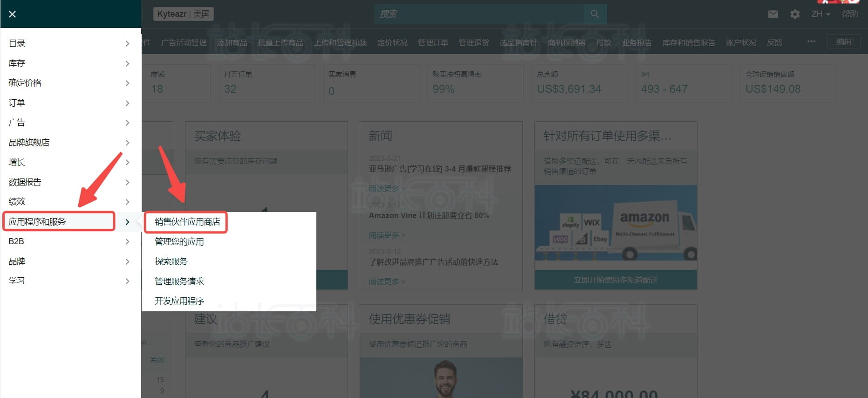The height and width of the screenshot is (398, 868).
Task: Click the 编辑 button
Action: 843,42
